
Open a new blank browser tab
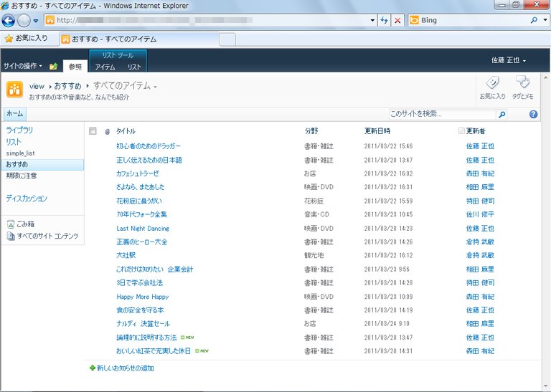coord(227,39)
